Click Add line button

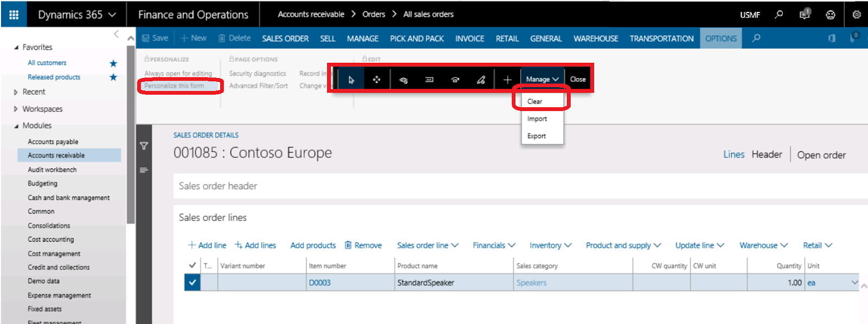coord(207,245)
